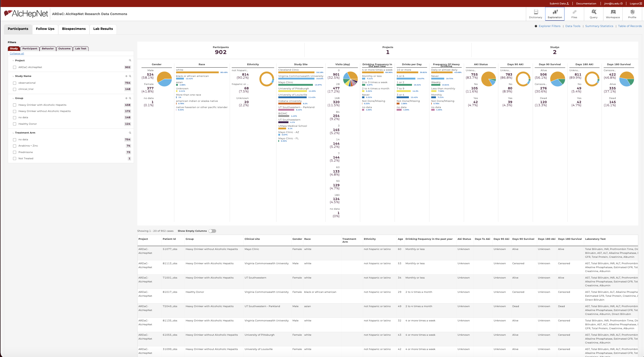This screenshot has width=644, height=357.
Task: Click the help icon near Explorer Filters
Action: click(x=536, y=26)
